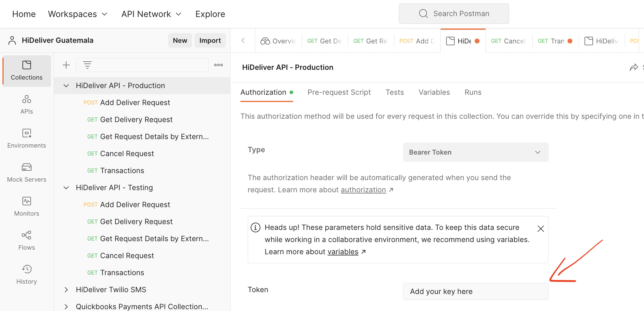The height and width of the screenshot is (311, 644).
Task: Click the magnifier icon in Search Postman
Action: [x=423, y=14]
